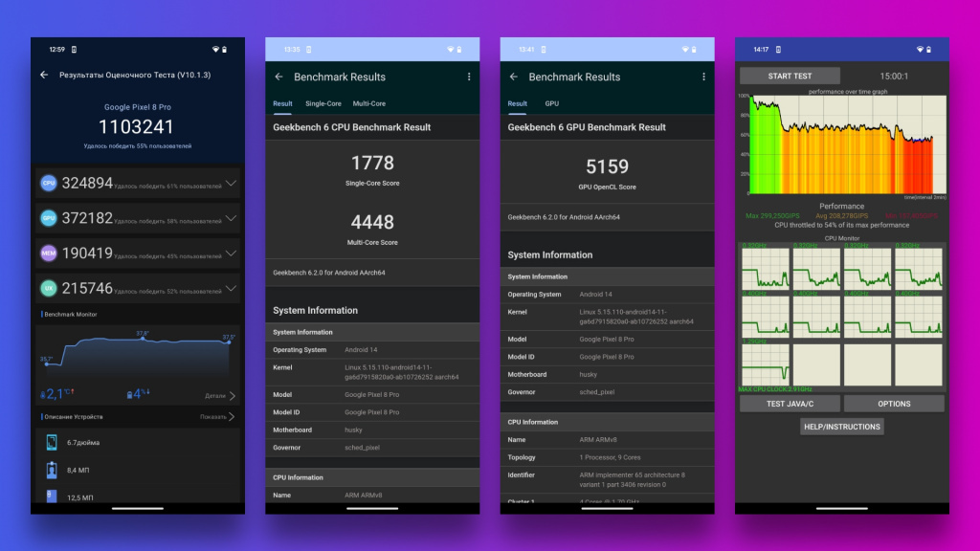Tap the 1778 Single-Core Score

point(372,163)
